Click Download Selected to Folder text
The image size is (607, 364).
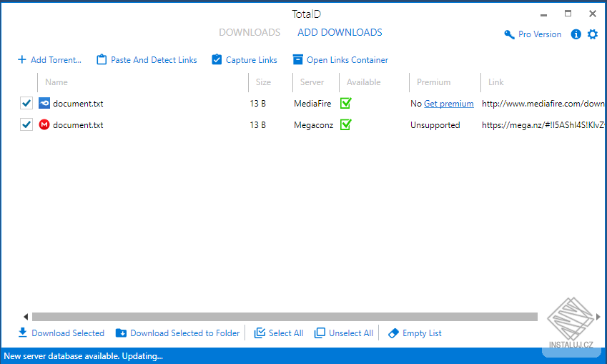[184, 333]
